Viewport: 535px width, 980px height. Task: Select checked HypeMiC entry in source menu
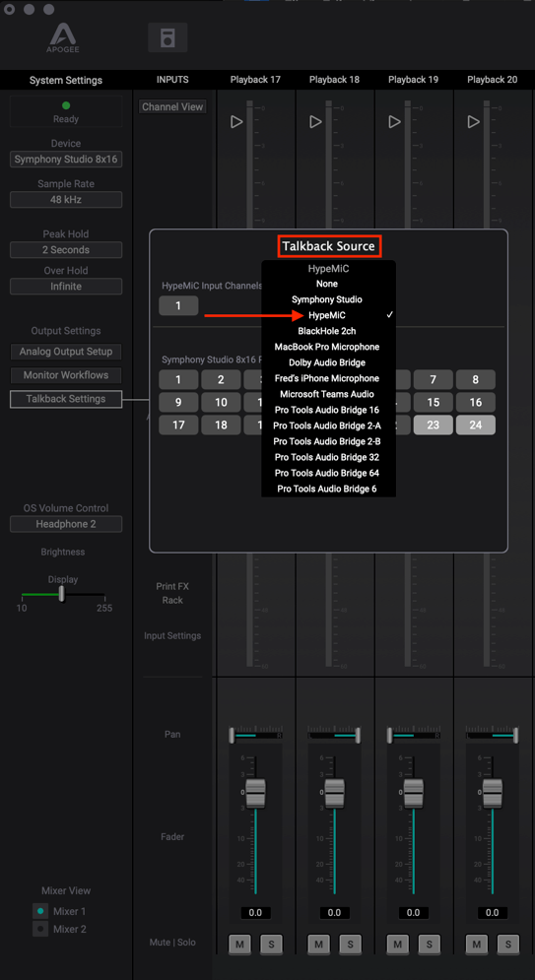(328, 315)
